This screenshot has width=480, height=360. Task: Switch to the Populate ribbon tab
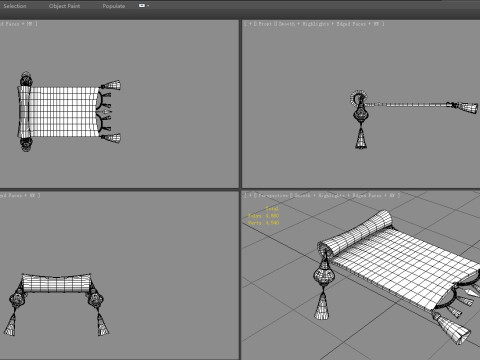pyautogui.click(x=114, y=6)
